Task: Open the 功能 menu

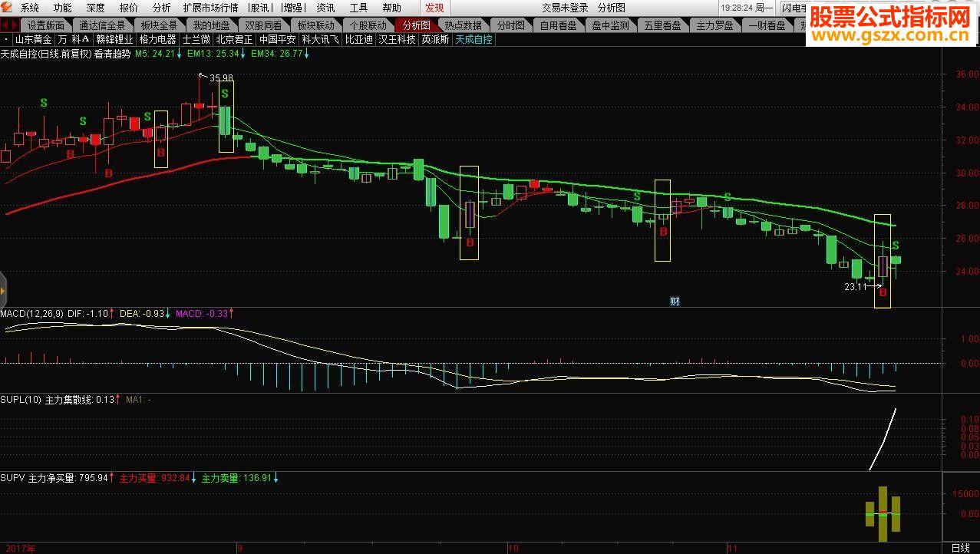Action: (x=63, y=8)
